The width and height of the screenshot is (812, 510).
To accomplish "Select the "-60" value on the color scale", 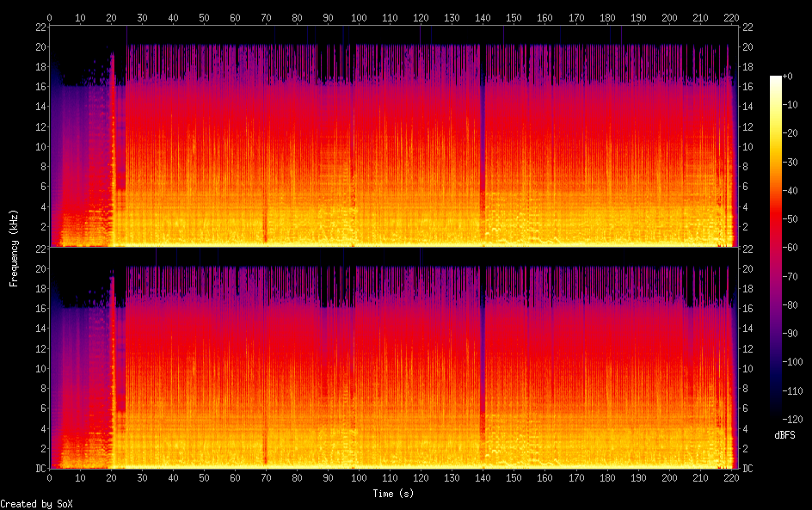I will [x=790, y=248].
